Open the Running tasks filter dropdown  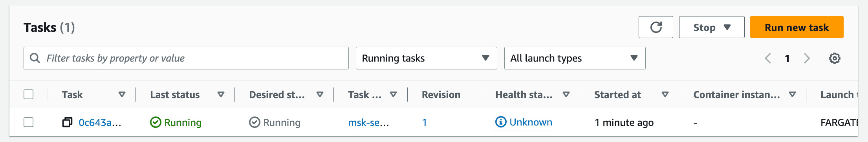point(426,58)
